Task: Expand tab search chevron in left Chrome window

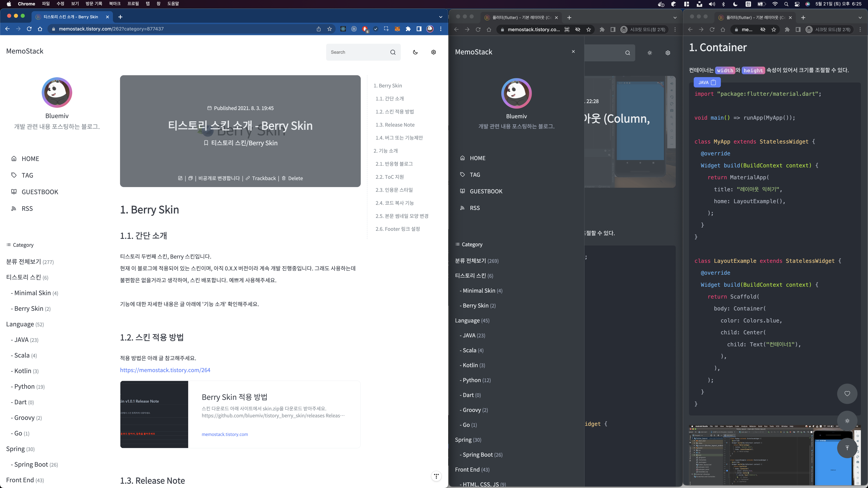Action: coord(440,17)
